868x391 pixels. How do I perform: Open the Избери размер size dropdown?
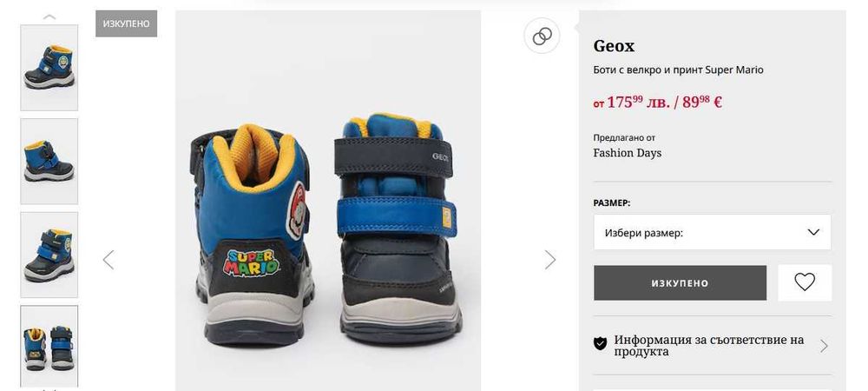coord(712,232)
